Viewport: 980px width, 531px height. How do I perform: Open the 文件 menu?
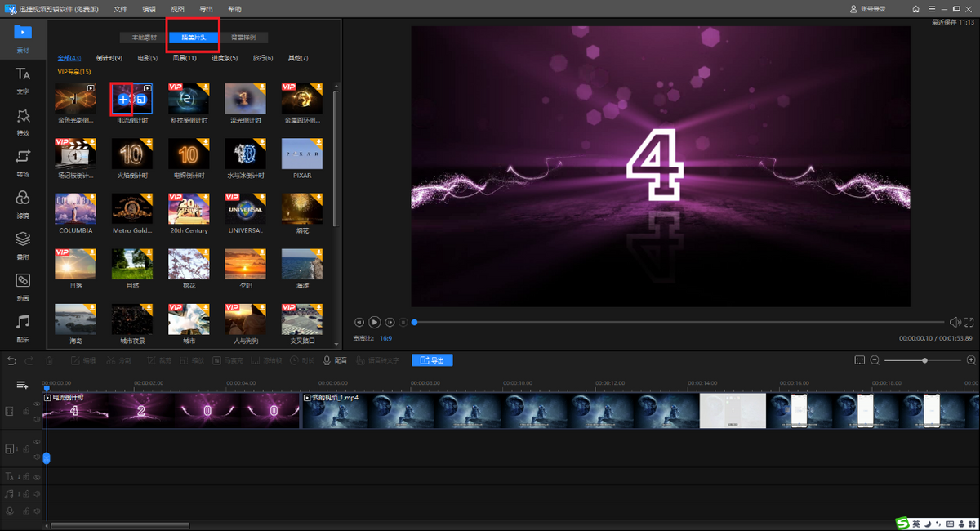[120, 9]
